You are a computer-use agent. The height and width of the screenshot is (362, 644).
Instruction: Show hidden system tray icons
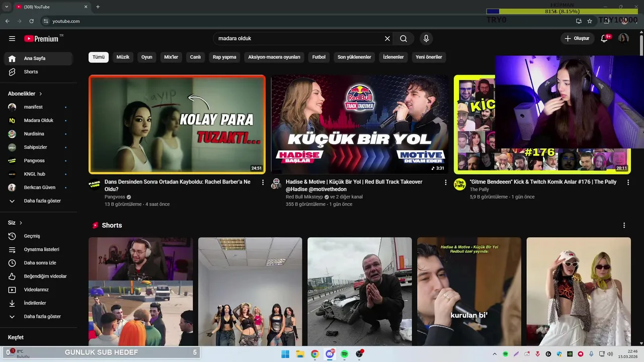point(495,354)
